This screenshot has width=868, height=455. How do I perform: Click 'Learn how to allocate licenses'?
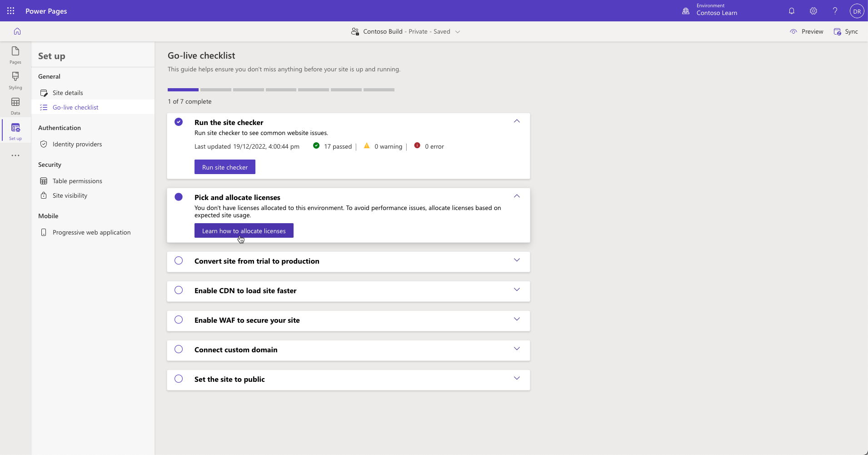point(244,230)
